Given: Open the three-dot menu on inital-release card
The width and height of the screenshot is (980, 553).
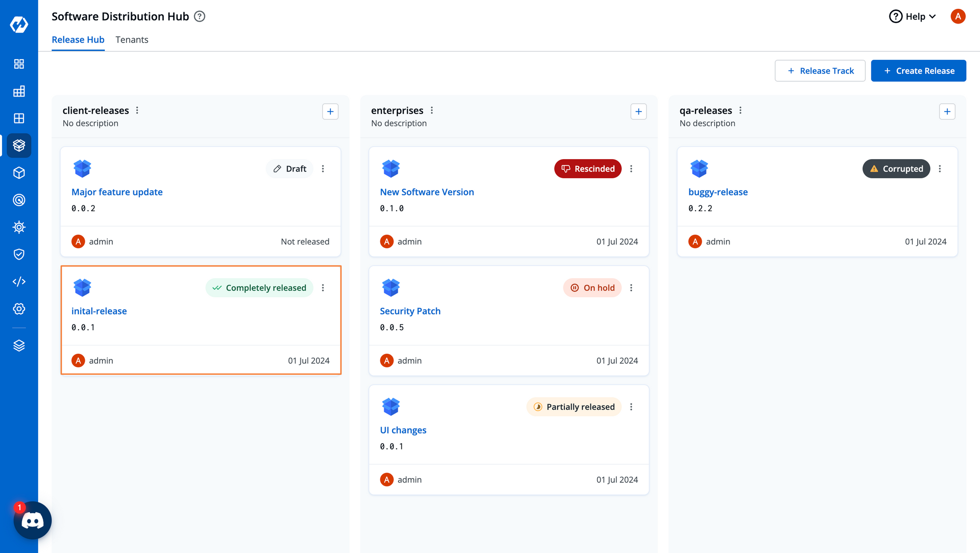Looking at the screenshot, I should pyautogui.click(x=323, y=287).
